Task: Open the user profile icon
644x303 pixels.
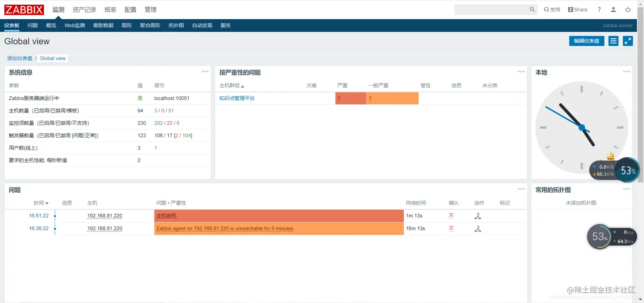Action: 613,9
